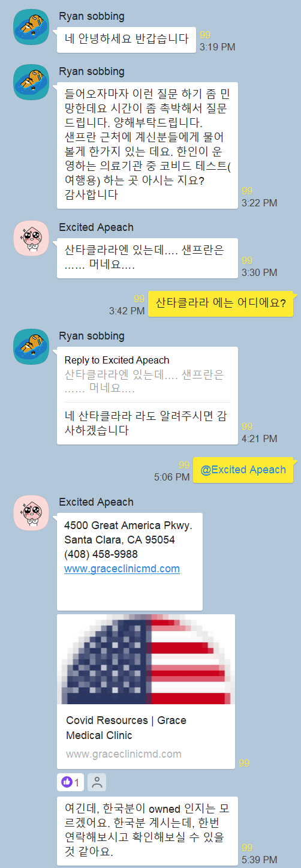This screenshot has height=868, width=301.
Task: Open the www.graceclinicmd.com hyperlink in the address message
Action: pyautogui.click(x=122, y=569)
